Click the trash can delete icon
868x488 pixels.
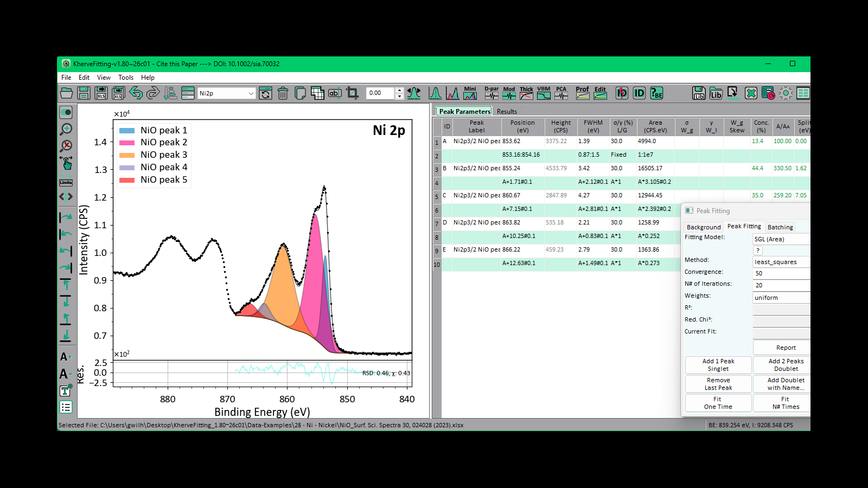point(283,93)
